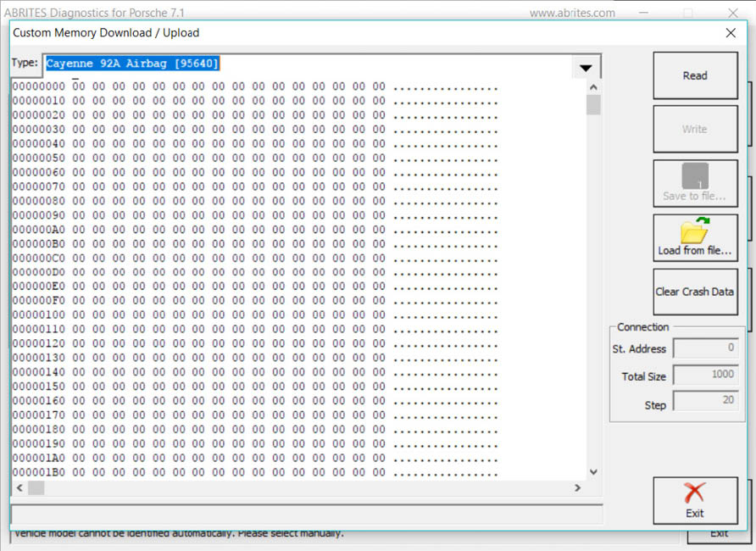Click the vertical scrollbar thumb
Viewport: 756px width, 551px height.
point(593,105)
